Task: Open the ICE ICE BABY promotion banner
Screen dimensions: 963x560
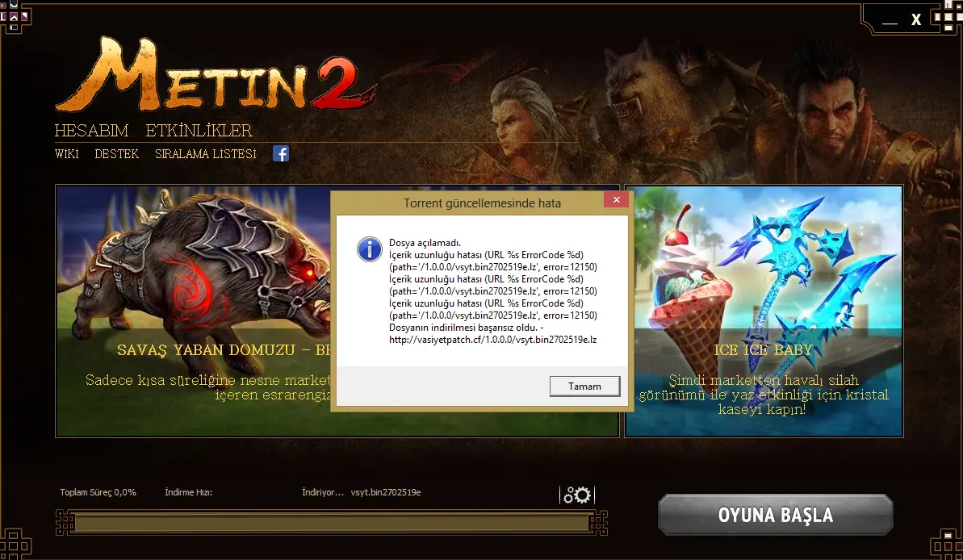Action: (764, 311)
